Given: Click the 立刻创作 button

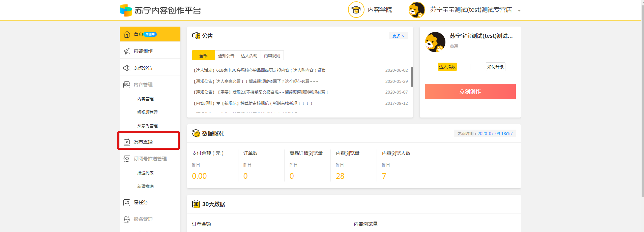Looking at the screenshot, I should pos(470,92).
